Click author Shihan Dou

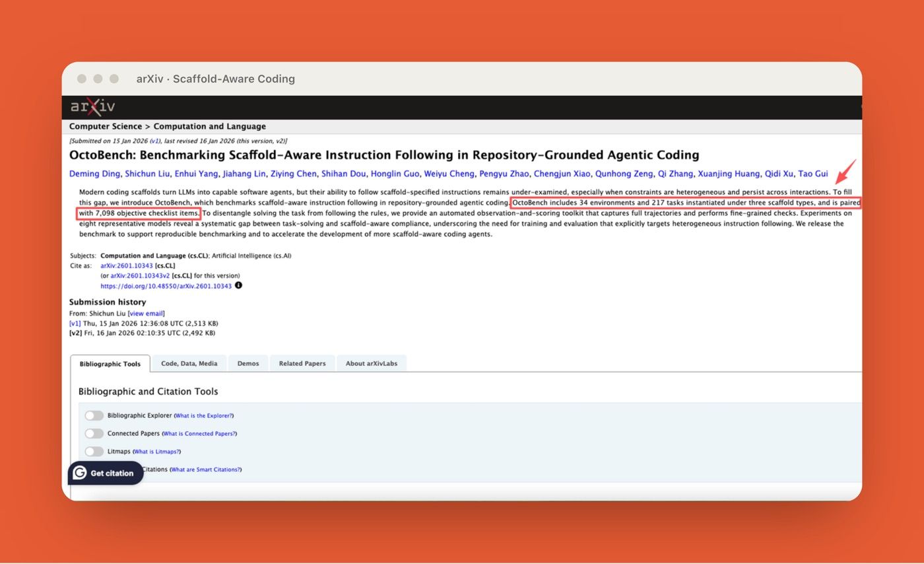tap(343, 174)
